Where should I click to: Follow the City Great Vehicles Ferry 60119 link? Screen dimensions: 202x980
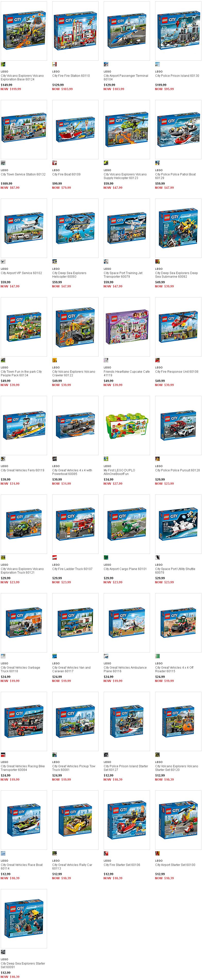(22, 470)
